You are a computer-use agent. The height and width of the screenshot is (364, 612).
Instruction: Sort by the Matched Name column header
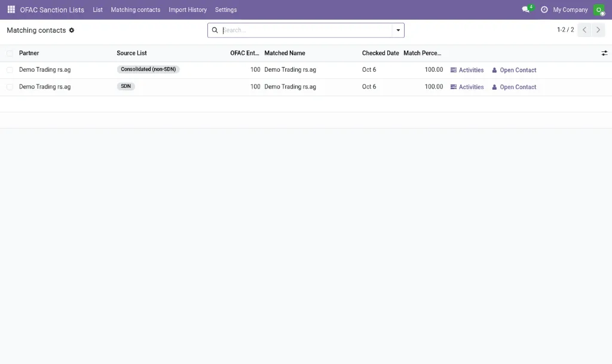[x=284, y=53]
